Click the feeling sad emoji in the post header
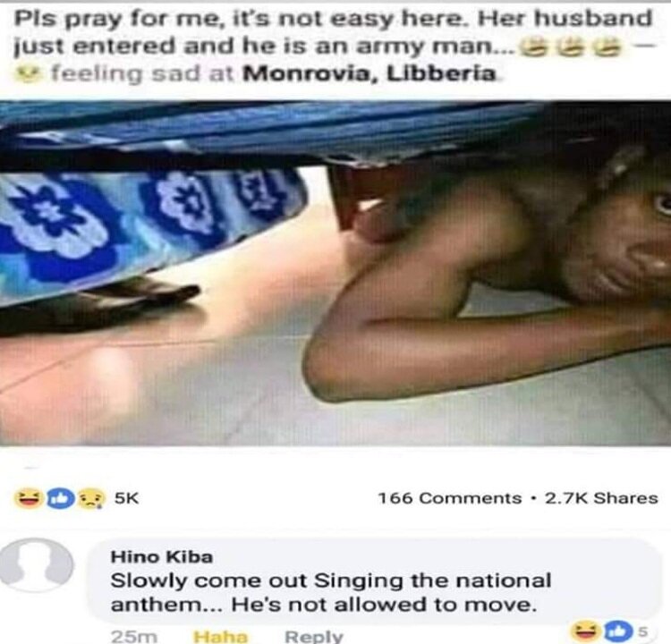Viewport: 671px width, 644px height. pyautogui.click(x=28, y=74)
